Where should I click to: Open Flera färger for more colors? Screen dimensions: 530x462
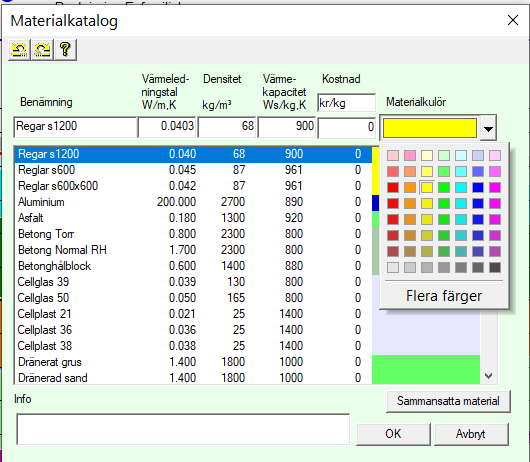[x=444, y=296]
